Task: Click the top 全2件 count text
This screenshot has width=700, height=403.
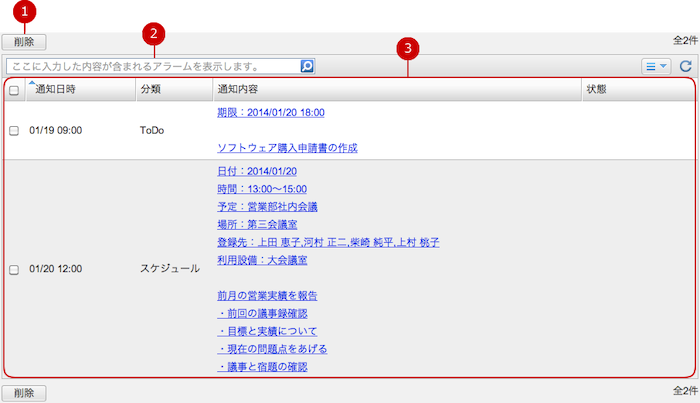Action: point(685,41)
